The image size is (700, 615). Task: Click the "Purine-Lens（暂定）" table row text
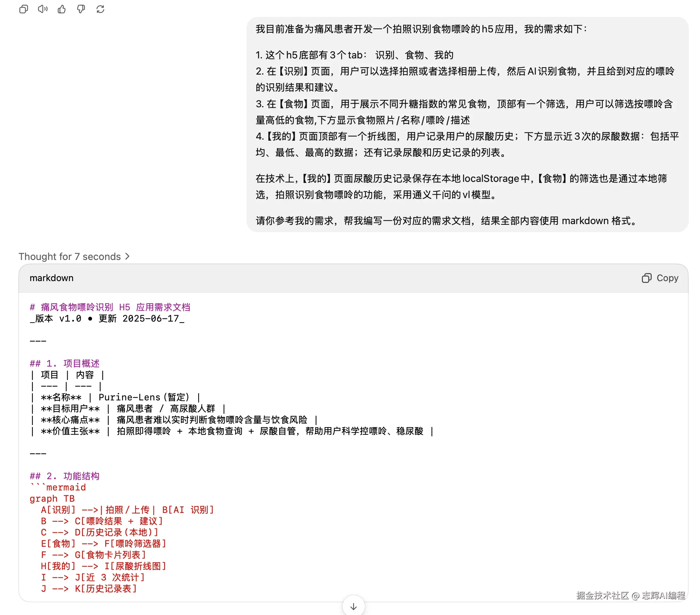(x=144, y=397)
